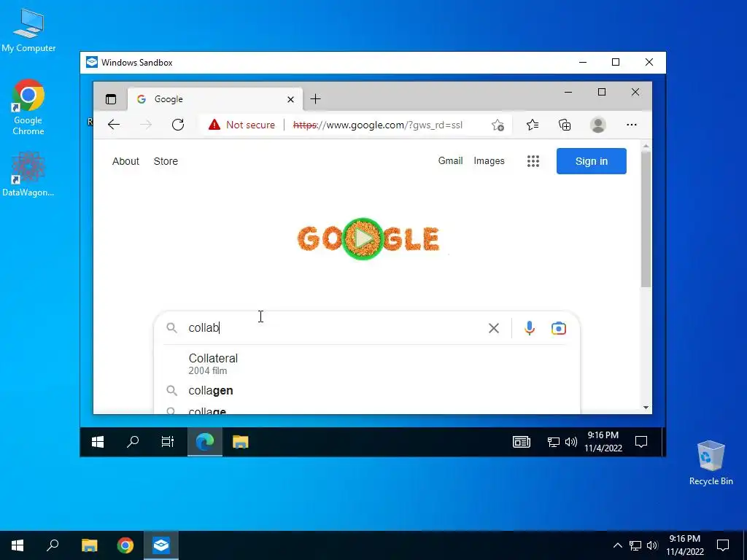Reload the Google page in Edge

tap(178, 125)
